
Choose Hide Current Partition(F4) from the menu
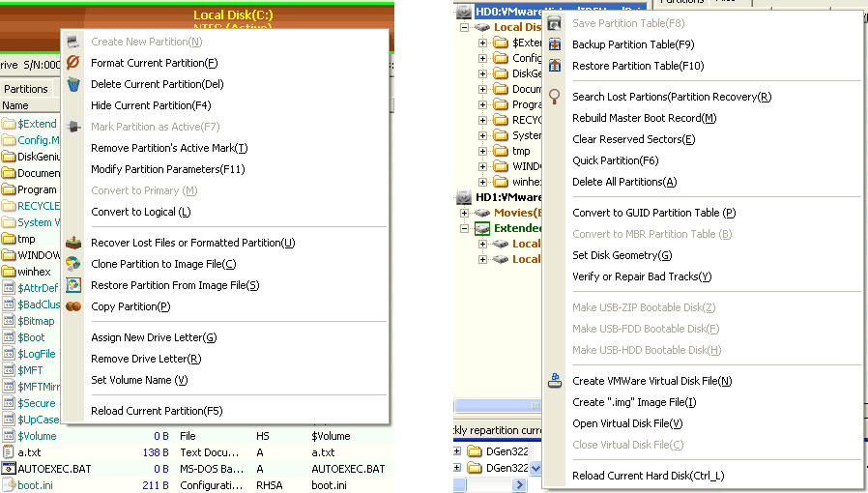click(151, 105)
